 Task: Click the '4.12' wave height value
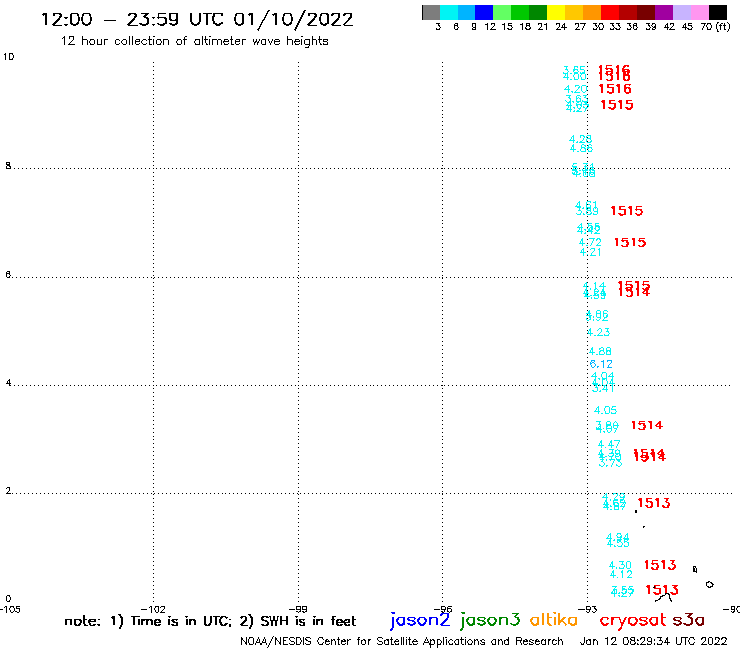621,574
